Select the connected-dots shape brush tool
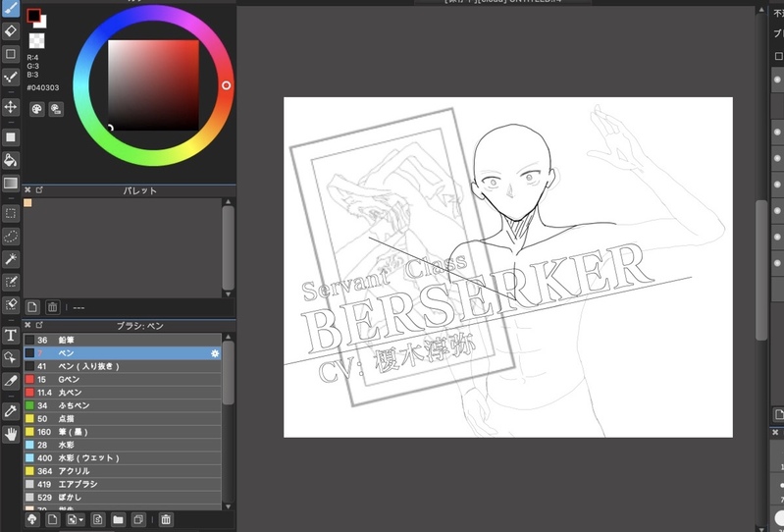Screen dimensions: 784x532 11,77
